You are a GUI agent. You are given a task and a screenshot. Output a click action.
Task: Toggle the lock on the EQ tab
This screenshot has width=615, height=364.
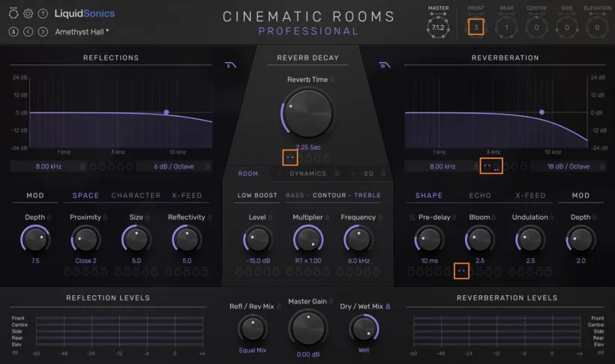click(383, 173)
